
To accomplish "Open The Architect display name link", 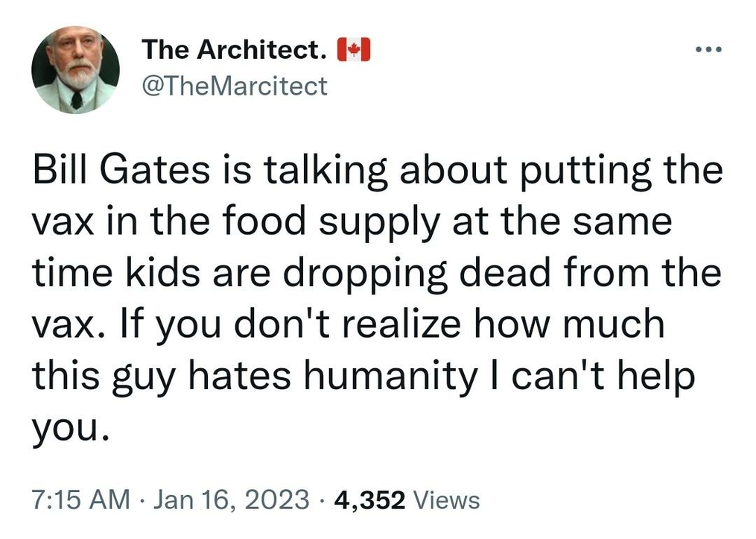I will point(235,51).
